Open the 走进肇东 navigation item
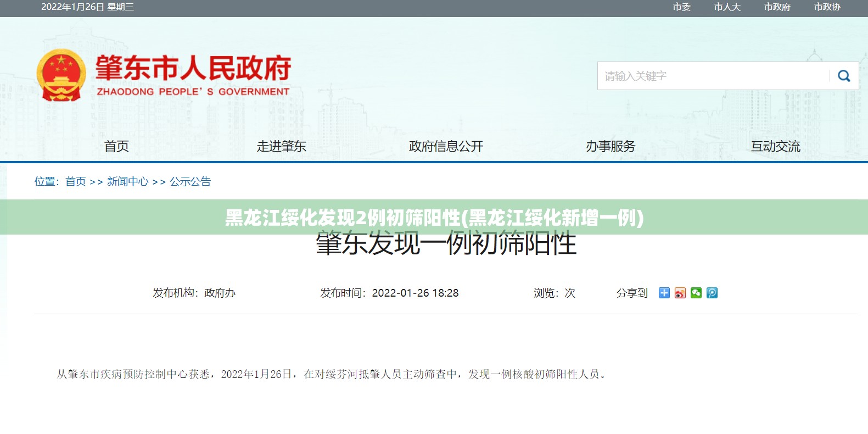Image resolution: width=868 pixels, height=434 pixels. [x=281, y=146]
